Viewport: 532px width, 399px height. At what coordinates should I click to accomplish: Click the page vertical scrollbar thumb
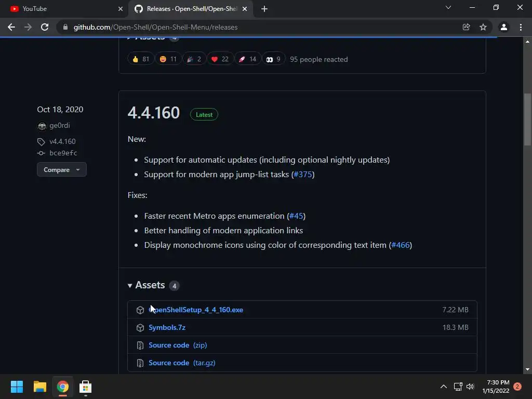click(x=527, y=119)
